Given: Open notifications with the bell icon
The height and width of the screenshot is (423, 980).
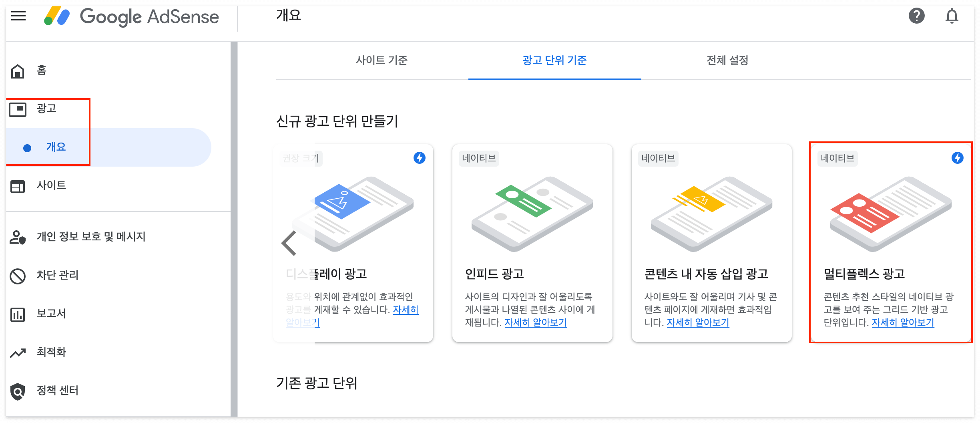Looking at the screenshot, I should pyautogui.click(x=952, y=16).
